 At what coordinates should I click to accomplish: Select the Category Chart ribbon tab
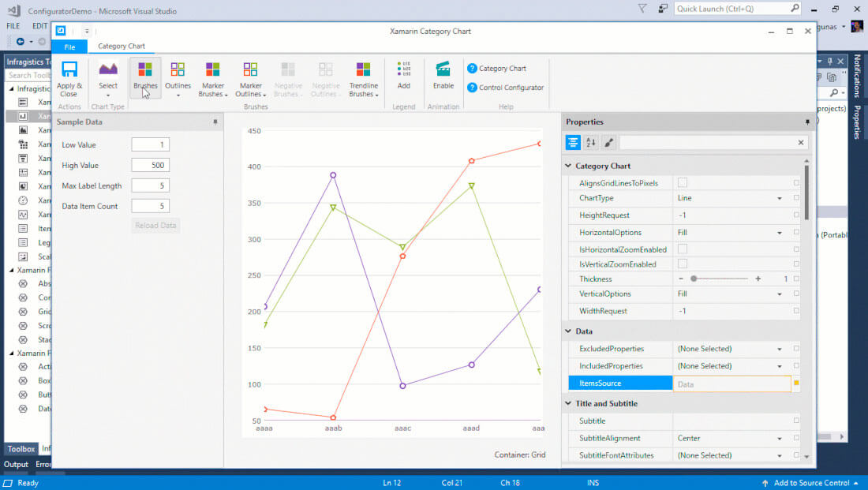coord(122,46)
